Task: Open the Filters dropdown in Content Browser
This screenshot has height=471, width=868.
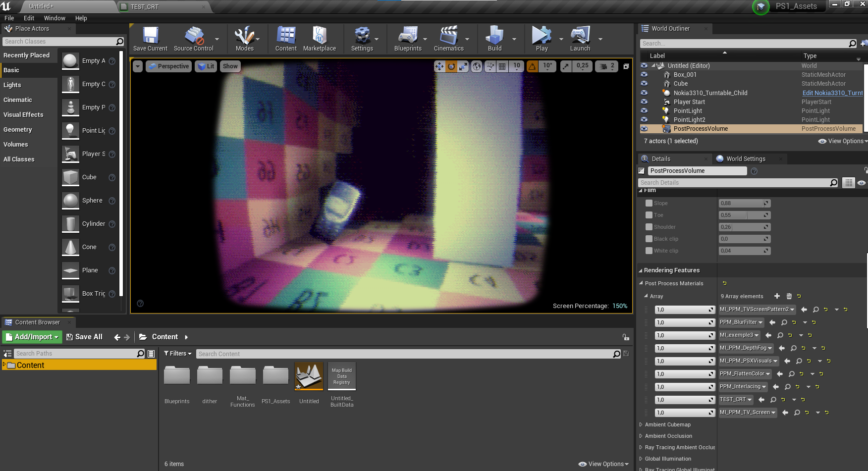Action: point(178,354)
